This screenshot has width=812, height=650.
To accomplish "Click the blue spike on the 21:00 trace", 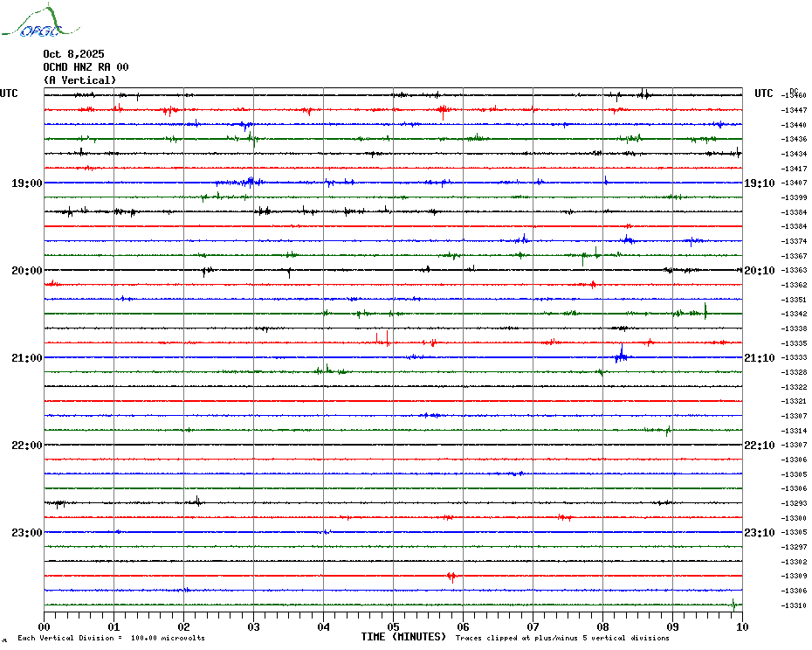I will (x=621, y=354).
